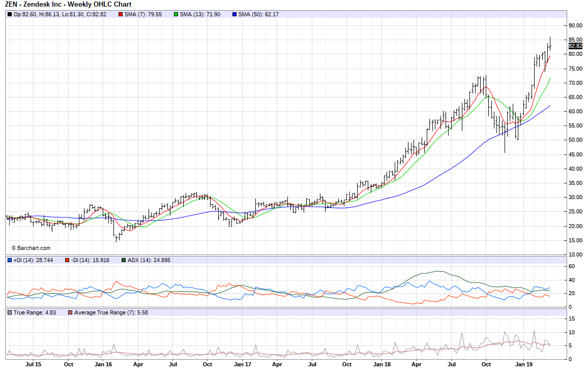Click the "Jul 15" date axis label

[34, 364]
